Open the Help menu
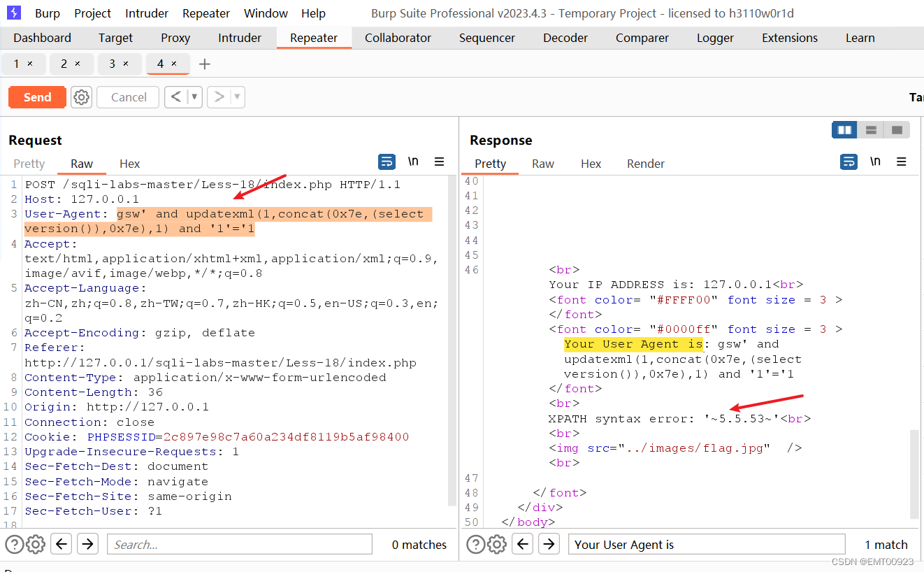924x572 pixels. 313,13
